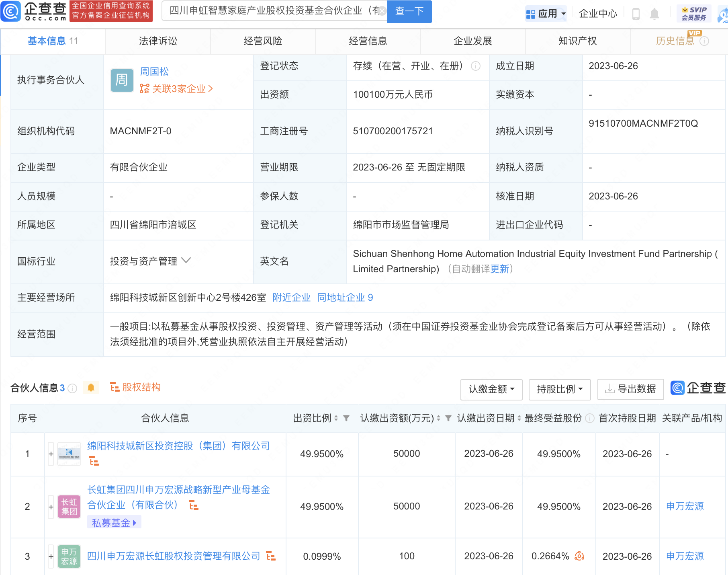Filter the 认缴出资额(万元) column
This screenshot has height=575, width=728.
448,418
